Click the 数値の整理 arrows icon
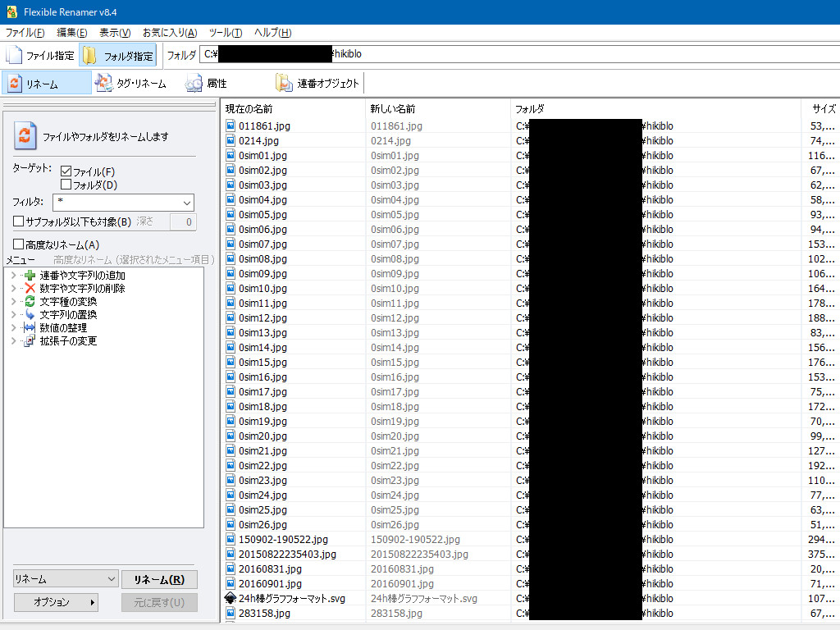The height and width of the screenshot is (630, 840). pyautogui.click(x=30, y=328)
